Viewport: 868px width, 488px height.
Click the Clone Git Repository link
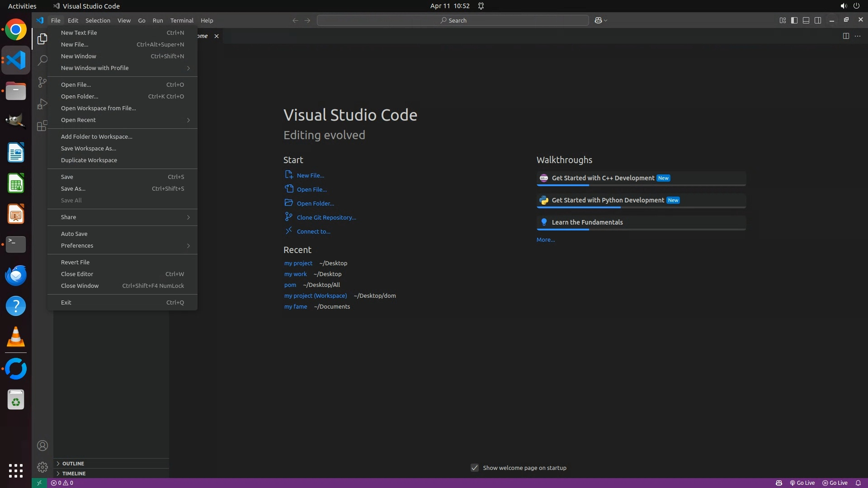326,217
